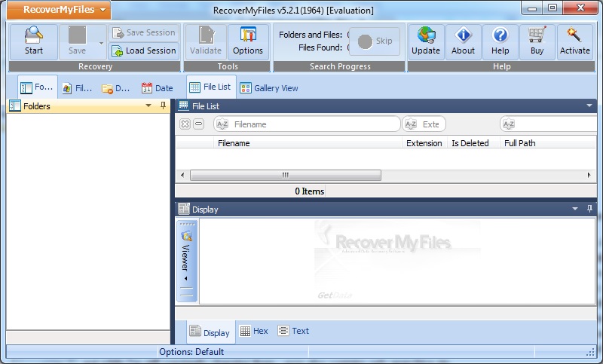
Task: Click the Buy shopping cart icon
Action: 537,35
